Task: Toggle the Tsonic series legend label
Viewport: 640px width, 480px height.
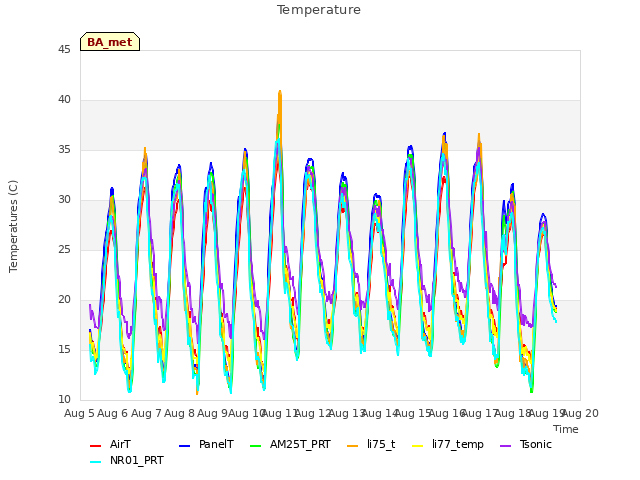Action: [536, 444]
